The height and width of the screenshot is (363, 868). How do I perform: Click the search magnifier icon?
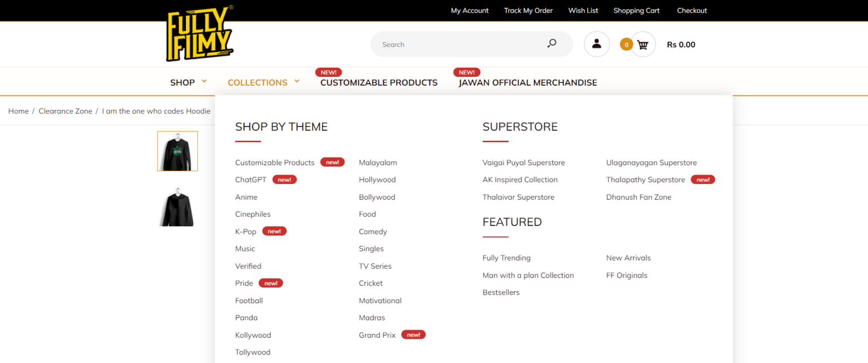click(551, 43)
